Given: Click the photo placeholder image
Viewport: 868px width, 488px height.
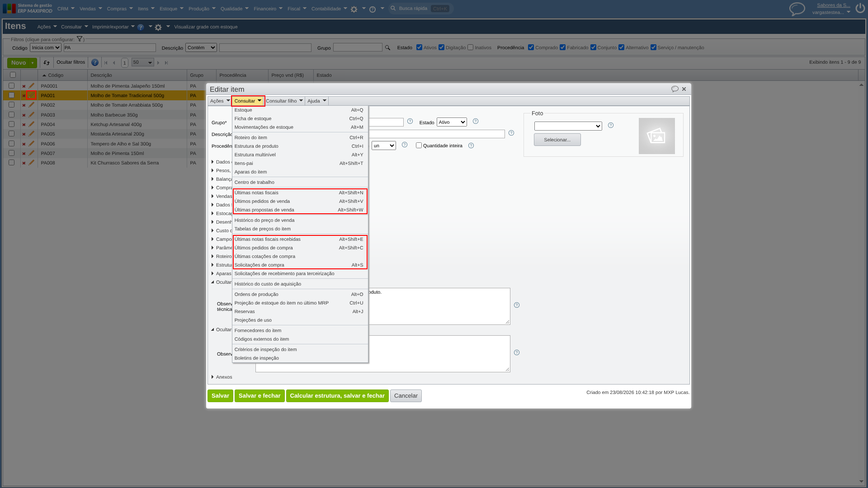Looking at the screenshot, I should point(656,136).
